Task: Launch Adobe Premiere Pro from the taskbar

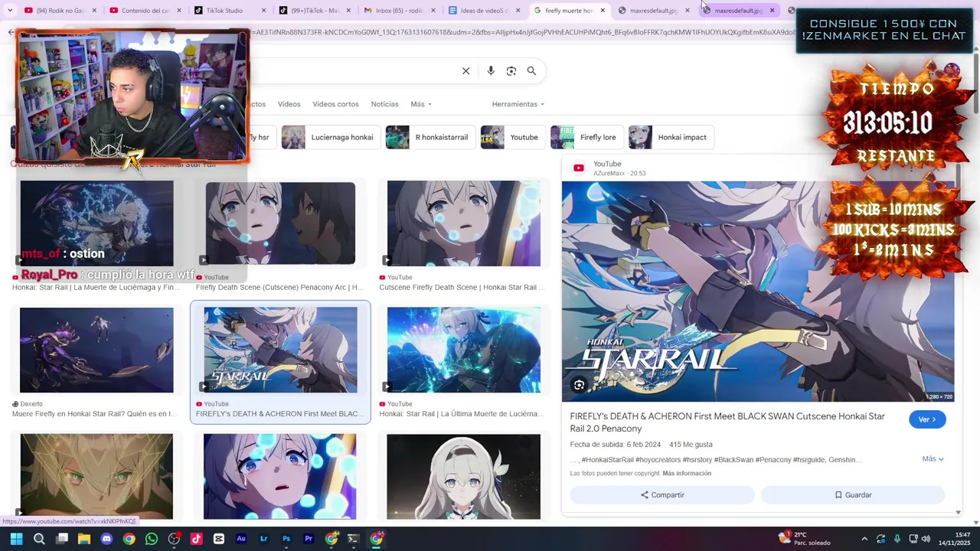Action: 309,539
